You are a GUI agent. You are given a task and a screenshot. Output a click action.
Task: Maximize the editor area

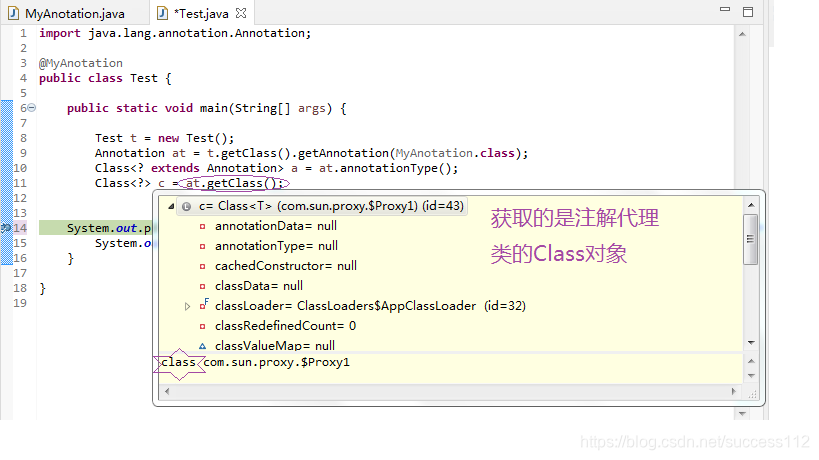(x=748, y=11)
